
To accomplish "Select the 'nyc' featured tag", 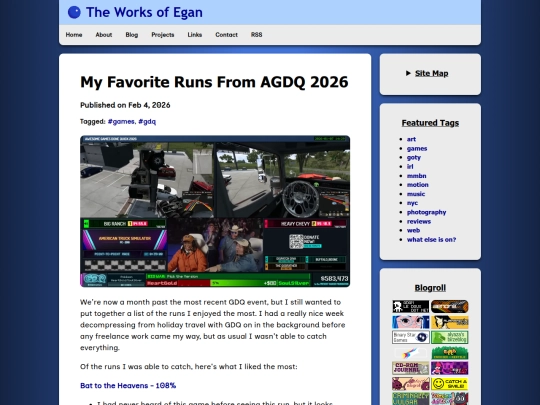I will pyautogui.click(x=412, y=203).
